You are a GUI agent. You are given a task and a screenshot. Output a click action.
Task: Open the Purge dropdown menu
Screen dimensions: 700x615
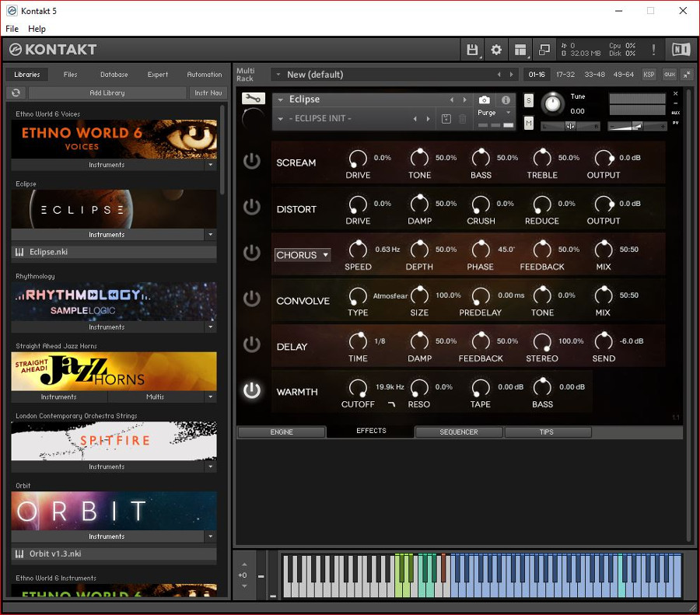pos(495,113)
